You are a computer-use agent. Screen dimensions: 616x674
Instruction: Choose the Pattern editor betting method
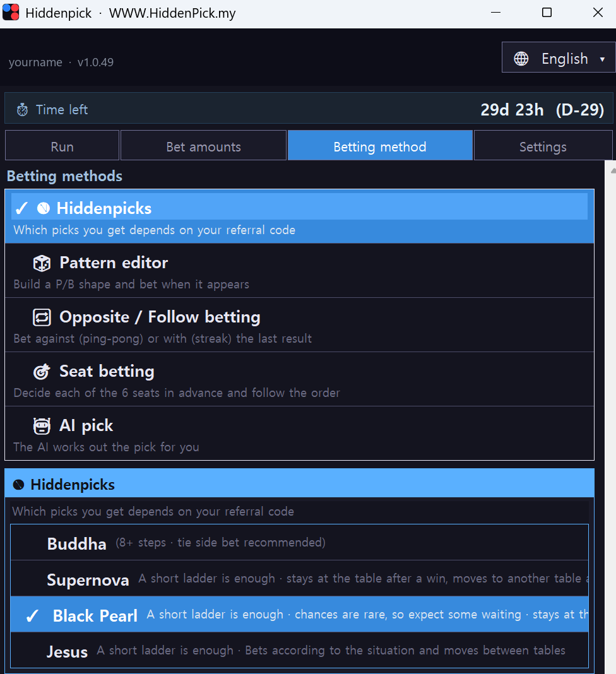click(299, 271)
